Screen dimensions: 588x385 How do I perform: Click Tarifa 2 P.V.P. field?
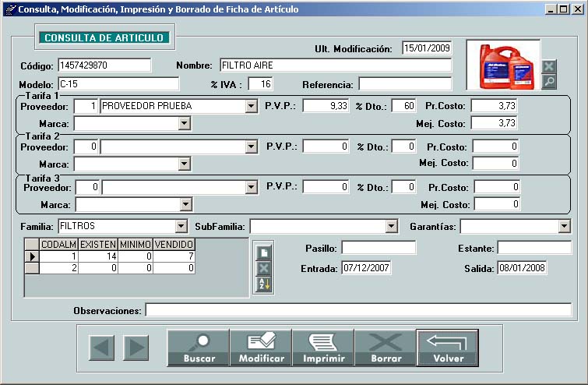click(326, 147)
